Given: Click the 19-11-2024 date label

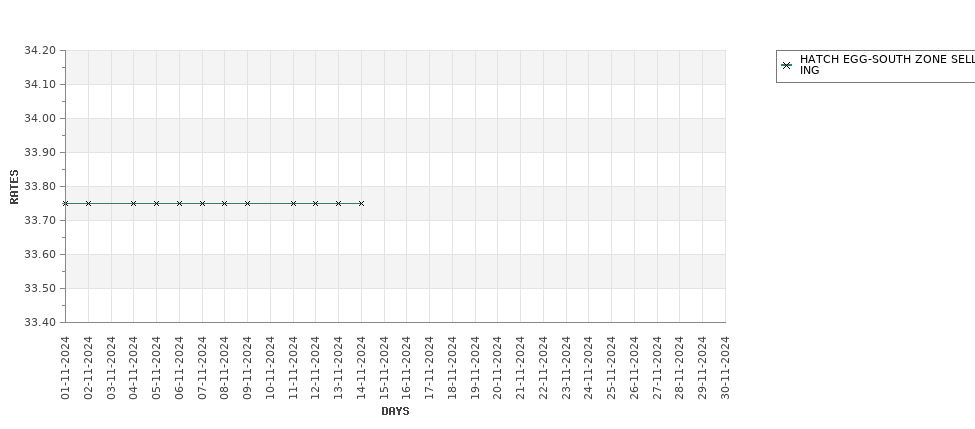Looking at the screenshot, I should tap(475, 367).
